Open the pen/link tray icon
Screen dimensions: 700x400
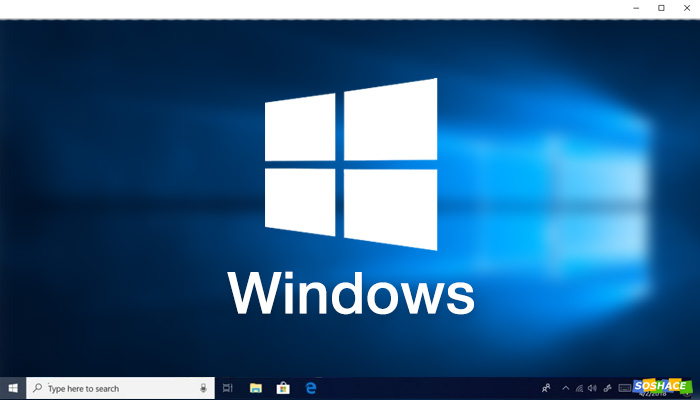607,388
